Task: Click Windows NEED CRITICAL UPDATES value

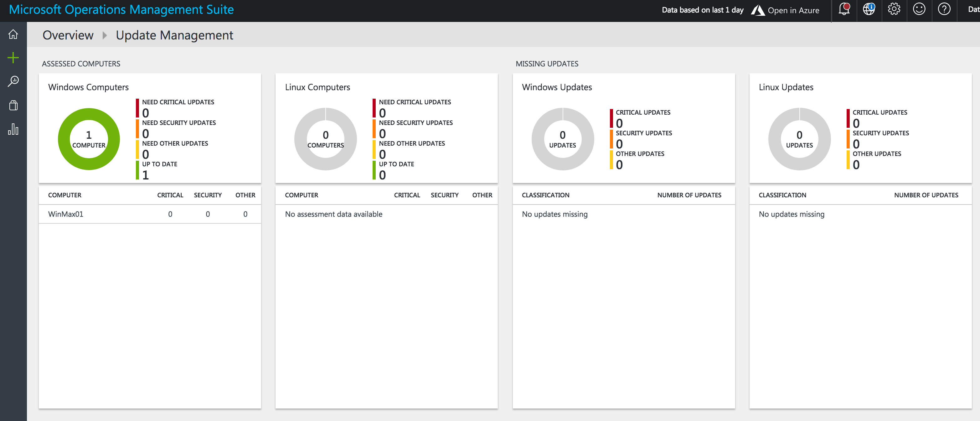Action: 145,113
